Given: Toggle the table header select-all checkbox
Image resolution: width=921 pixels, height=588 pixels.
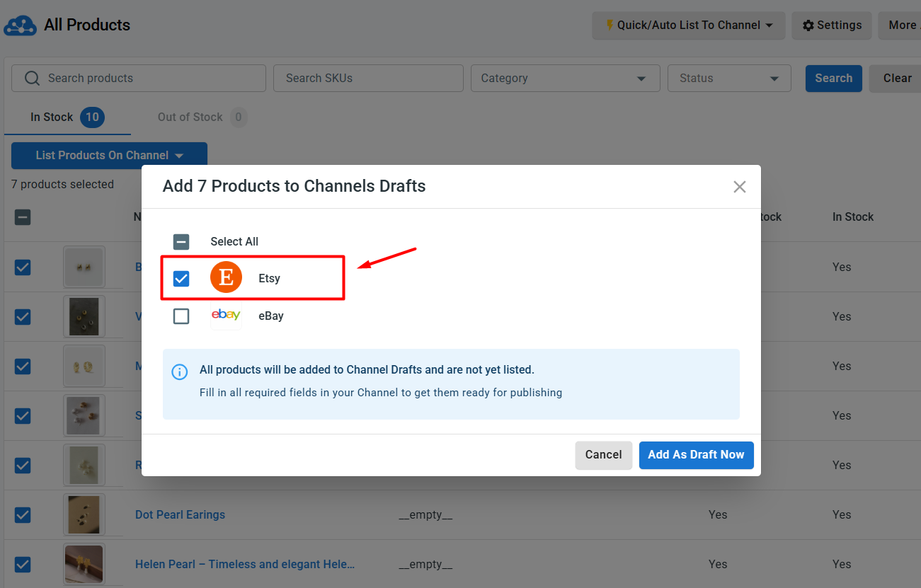Looking at the screenshot, I should pos(23,217).
